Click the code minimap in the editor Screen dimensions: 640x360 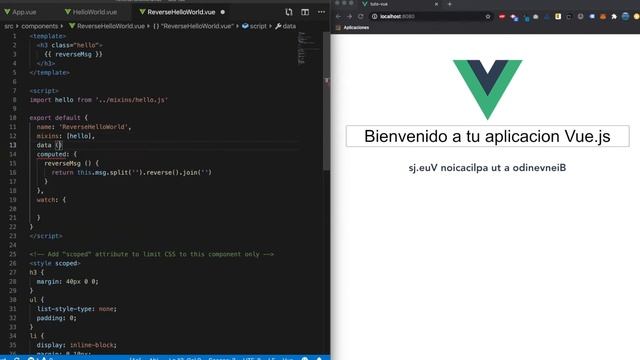[x=307, y=48]
